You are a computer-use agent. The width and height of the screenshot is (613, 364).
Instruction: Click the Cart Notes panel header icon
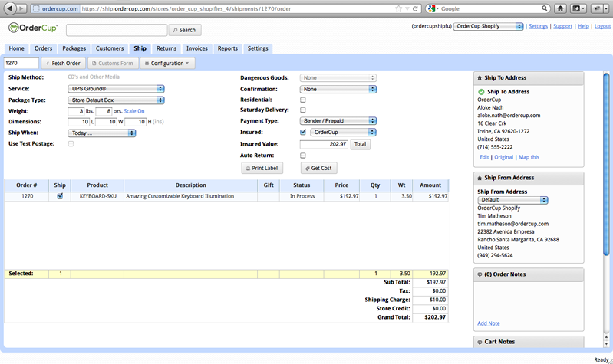pos(480,342)
